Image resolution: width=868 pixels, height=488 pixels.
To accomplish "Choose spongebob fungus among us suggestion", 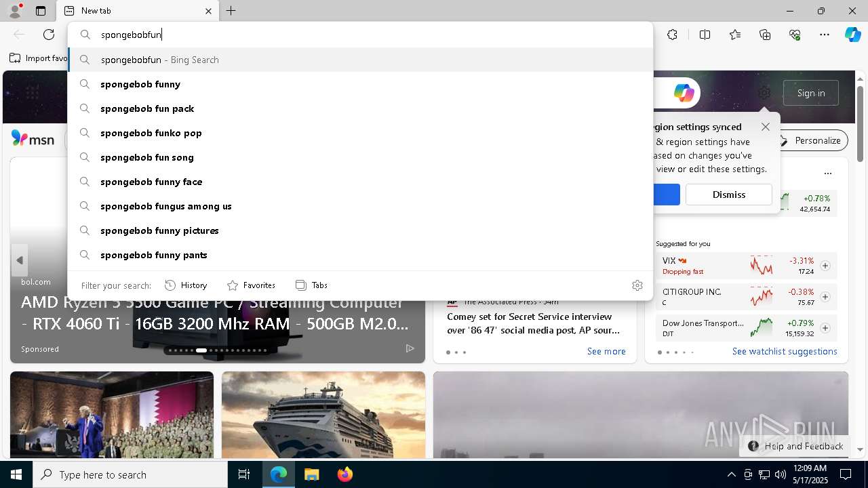I will click(360, 206).
